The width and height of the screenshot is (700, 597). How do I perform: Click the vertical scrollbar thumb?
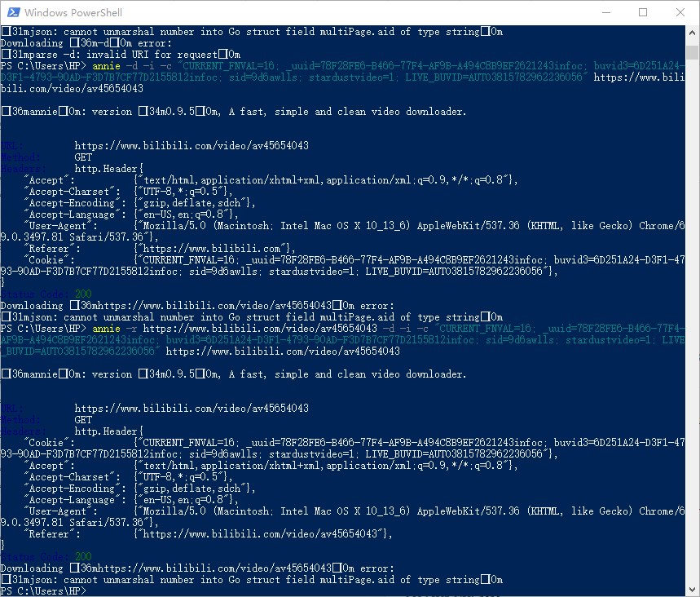pyautogui.click(x=692, y=52)
